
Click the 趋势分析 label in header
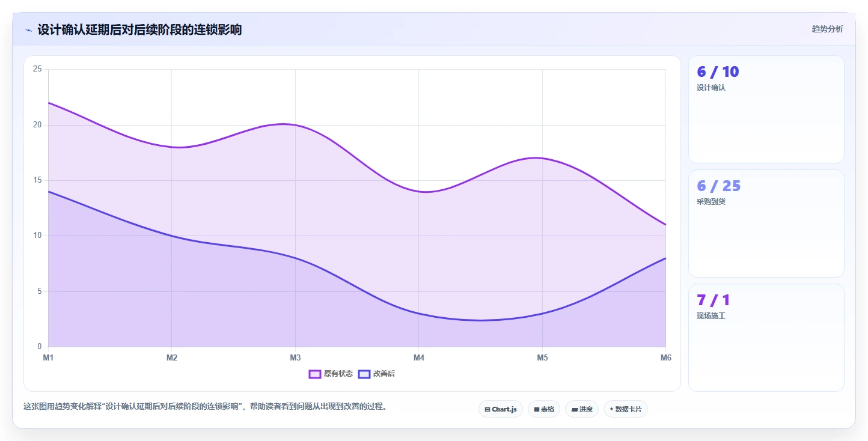pos(828,29)
